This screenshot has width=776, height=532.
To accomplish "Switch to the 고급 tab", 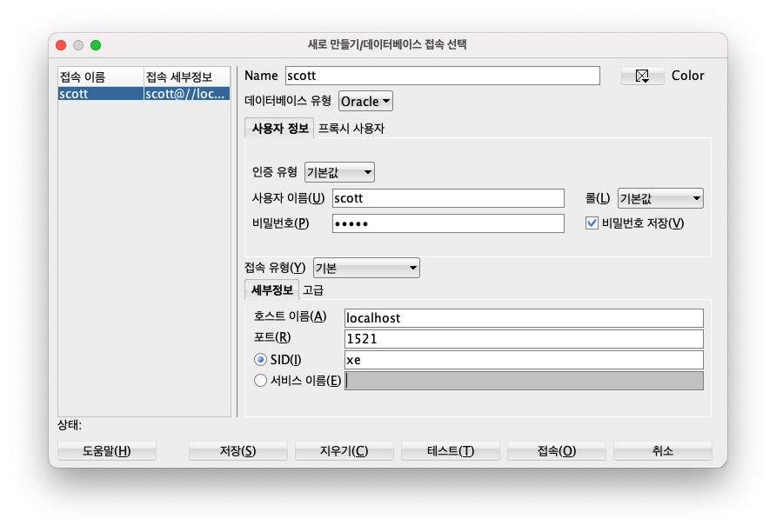I will tap(313, 290).
